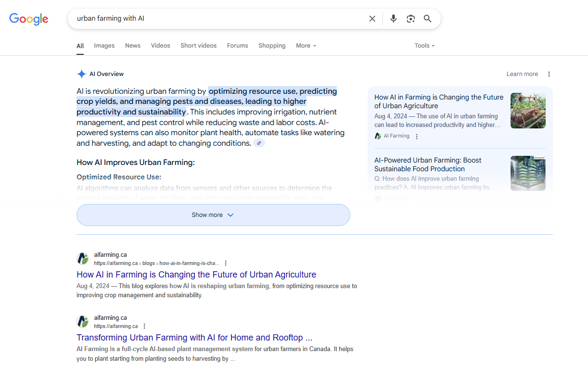Viewport: 588px width, 379px height.
Task: Click the magnifying glass search icon
Action: point(427,19)
